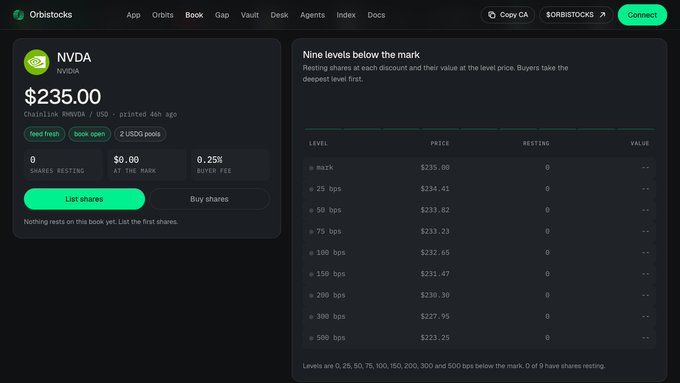Click the 'Nine levels below the mark' heading

[361, 55]
